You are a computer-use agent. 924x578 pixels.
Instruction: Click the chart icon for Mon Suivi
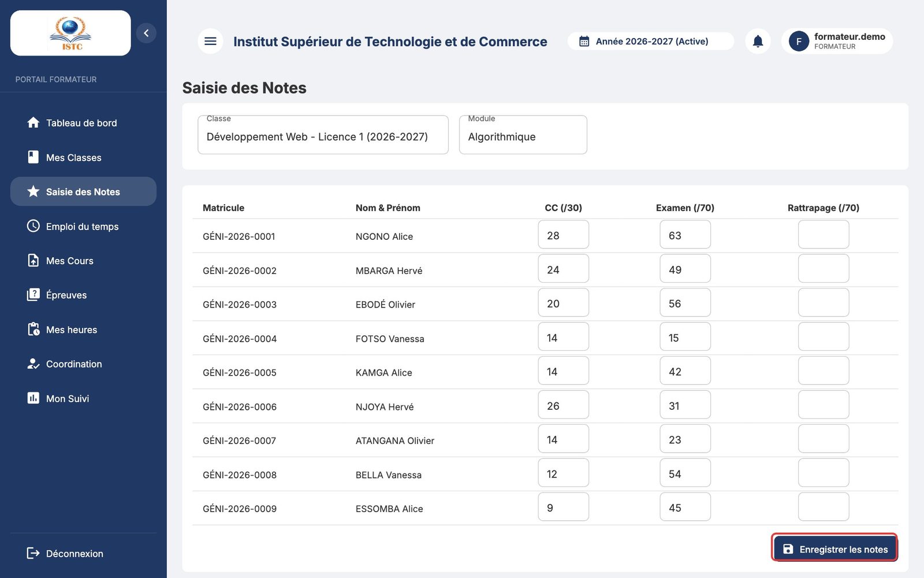(x=33, y=398)
